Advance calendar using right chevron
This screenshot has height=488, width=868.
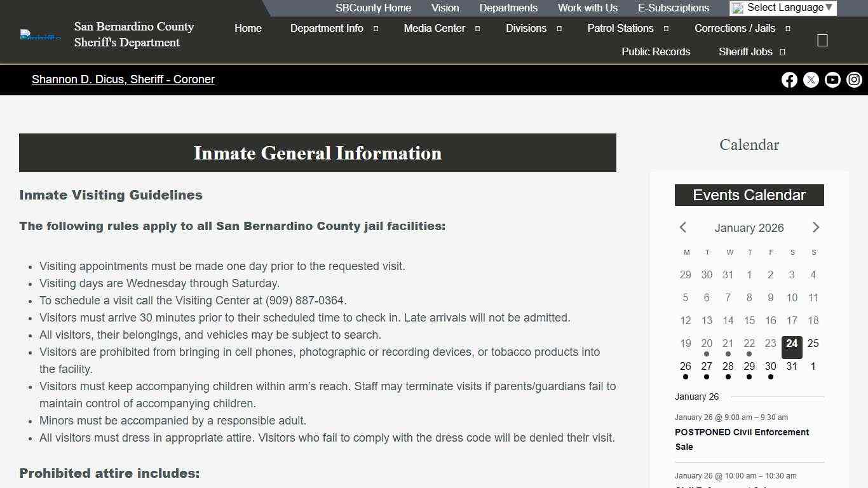pos(816,227)
